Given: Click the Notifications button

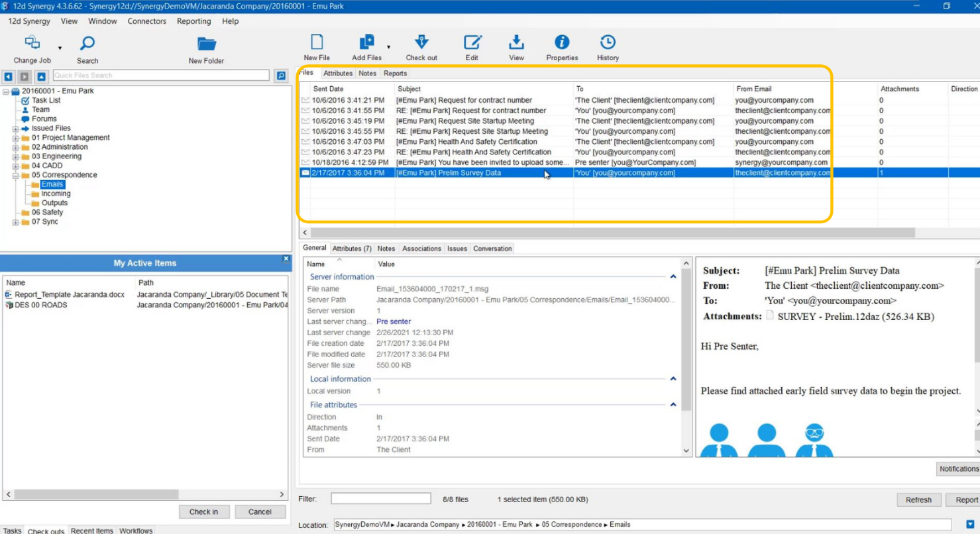Looking at the screenshot, I should click(958, 468).
